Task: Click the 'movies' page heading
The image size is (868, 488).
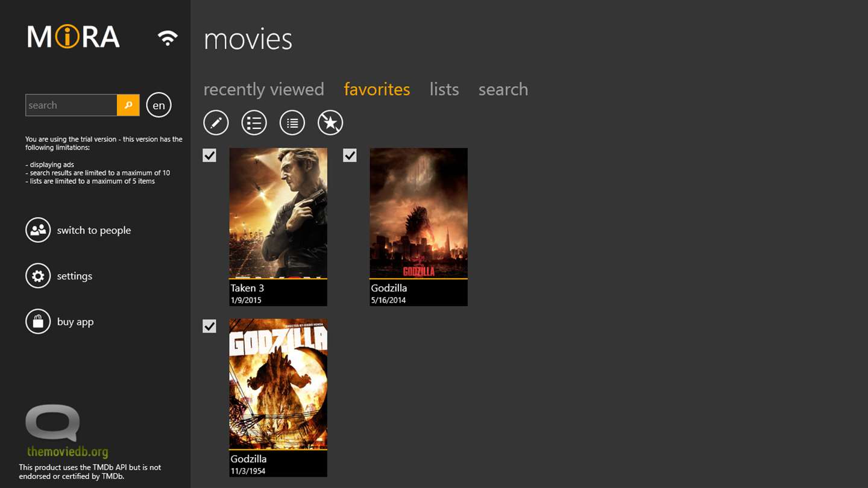Action: 248,39
